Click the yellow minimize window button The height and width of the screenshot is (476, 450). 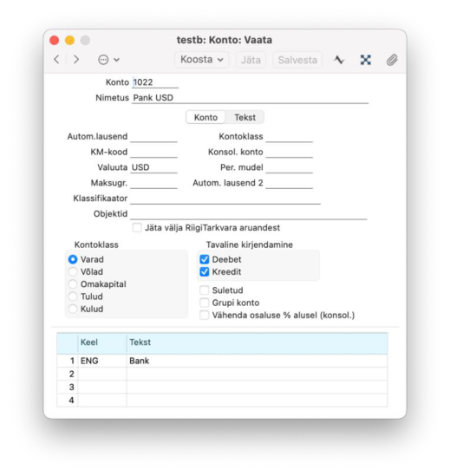tap(70, 40)
